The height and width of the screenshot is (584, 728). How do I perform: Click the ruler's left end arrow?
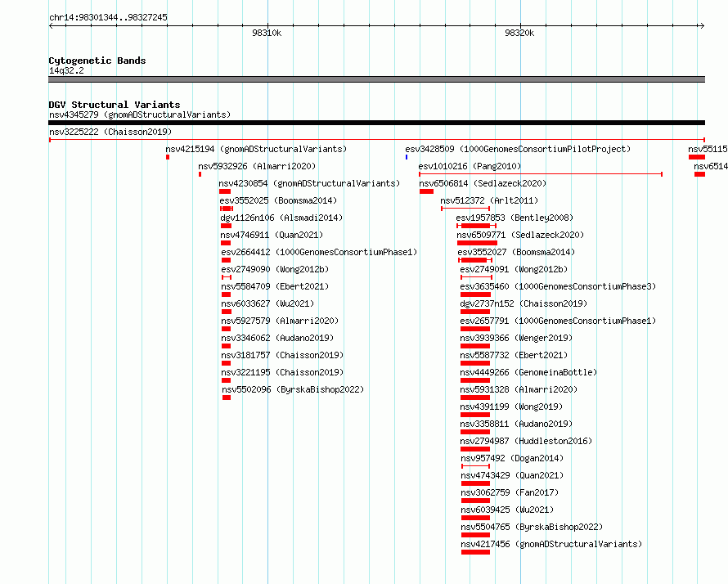51,26
